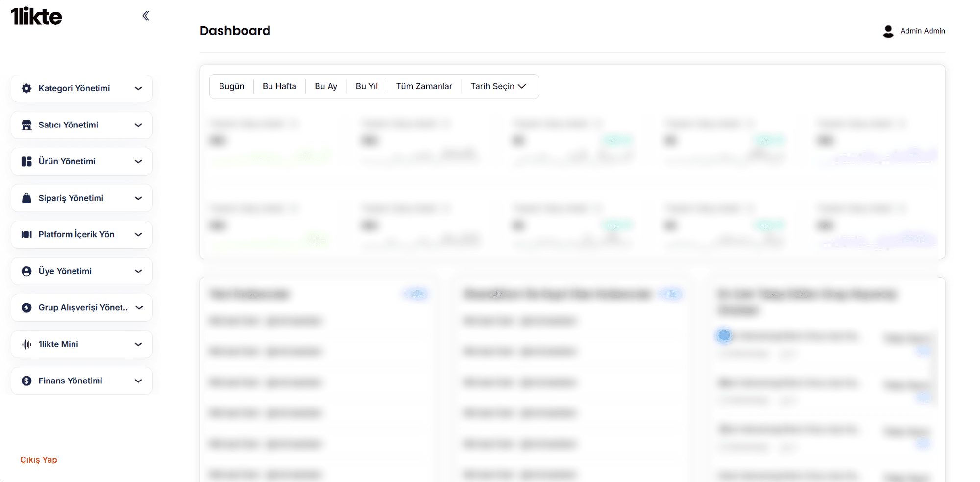Expand the Finans Yönetimi section
Viewport: 980px width, 482px height.
138,381
